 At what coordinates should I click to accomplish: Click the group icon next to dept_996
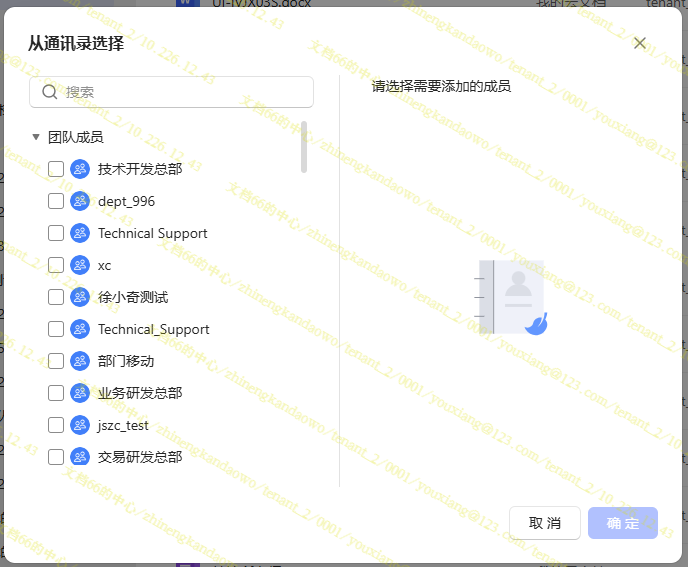[80, 201]
